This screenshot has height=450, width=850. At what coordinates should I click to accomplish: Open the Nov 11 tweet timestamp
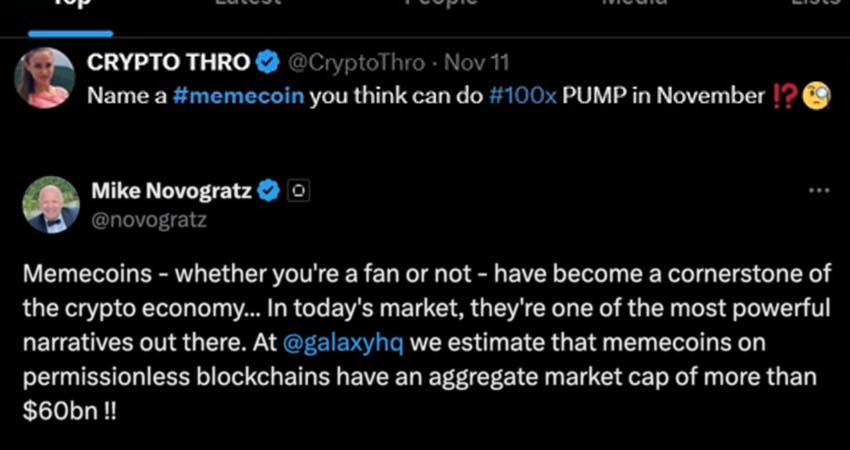476,63
